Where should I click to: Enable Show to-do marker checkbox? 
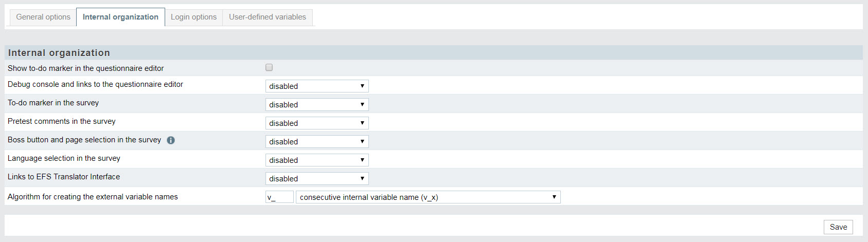(x=269, y=67)
